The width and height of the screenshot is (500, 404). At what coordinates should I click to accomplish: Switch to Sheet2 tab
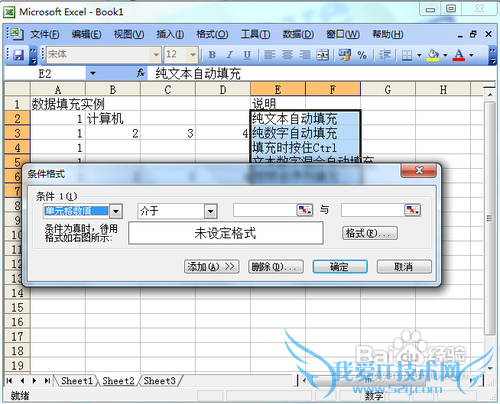pos(118,381)
